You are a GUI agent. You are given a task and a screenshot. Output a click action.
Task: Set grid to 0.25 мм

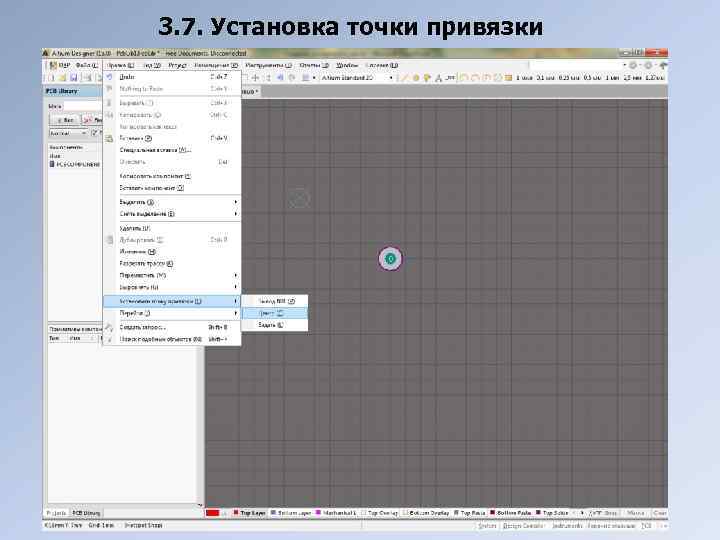pyautogui.click(x=569, y=78)
